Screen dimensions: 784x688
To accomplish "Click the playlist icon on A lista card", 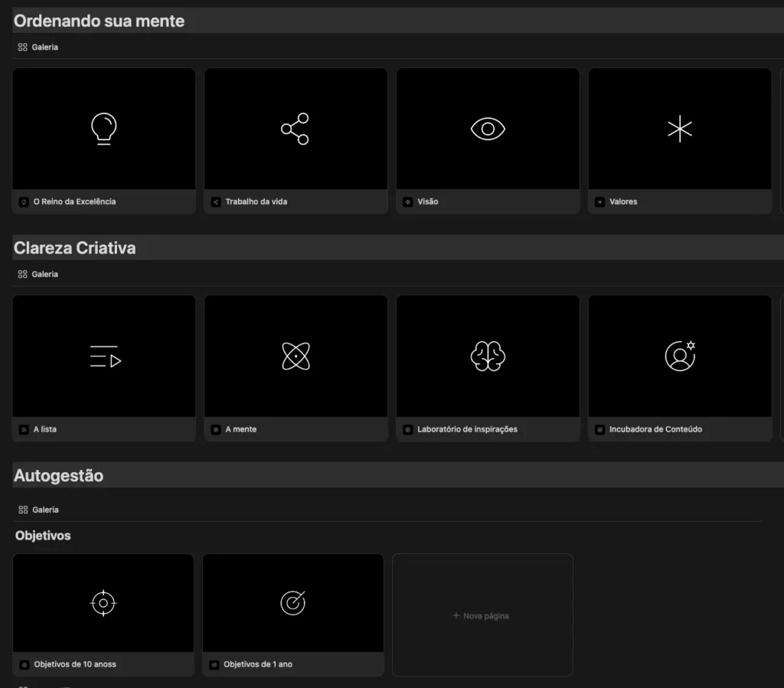I will [105, 357].
